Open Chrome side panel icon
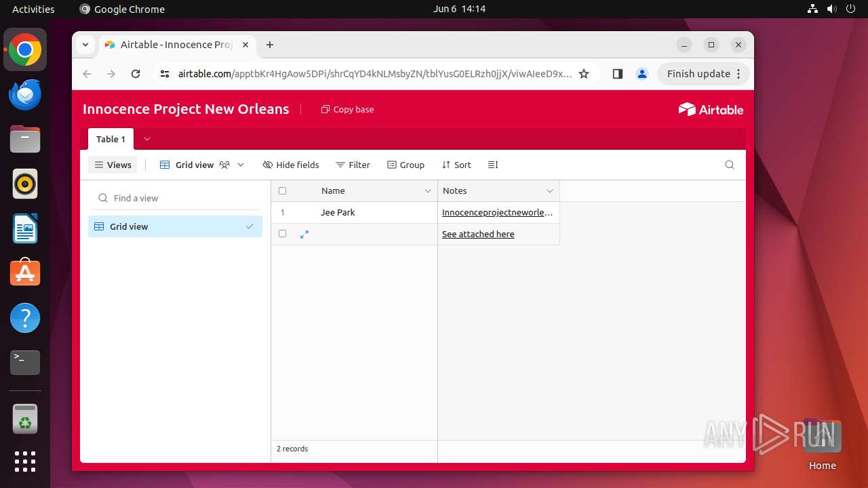868x488 pixels. (x=617, y=74)
